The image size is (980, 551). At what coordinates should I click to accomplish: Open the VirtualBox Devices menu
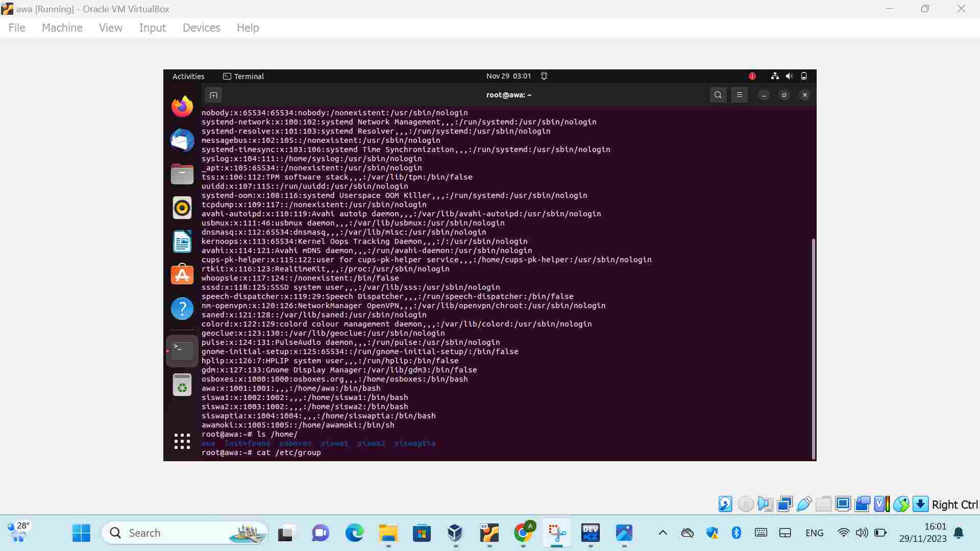click(202, 28)
